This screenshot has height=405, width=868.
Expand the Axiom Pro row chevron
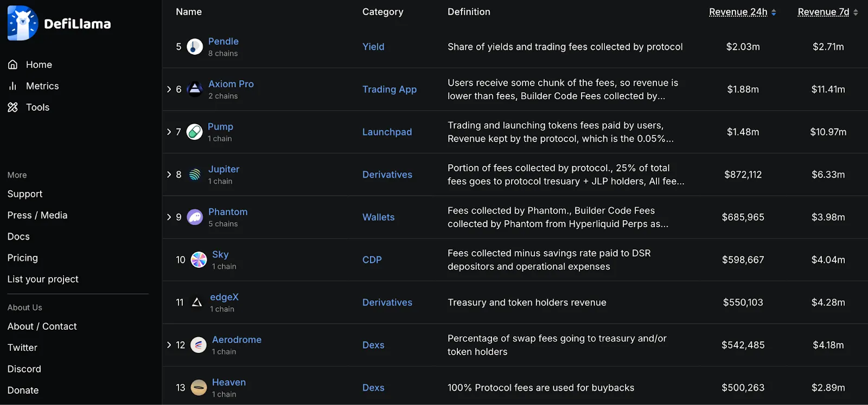click(x=169, y=89)
